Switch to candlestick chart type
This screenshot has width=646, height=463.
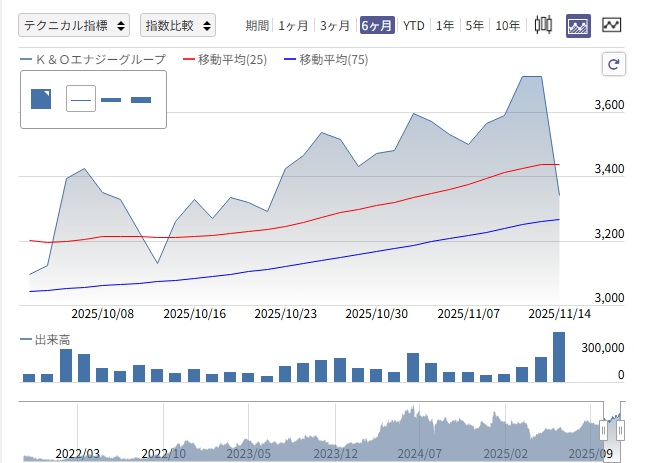[x=544, y=25]
